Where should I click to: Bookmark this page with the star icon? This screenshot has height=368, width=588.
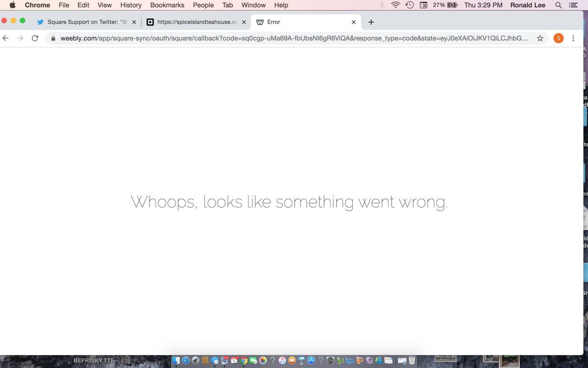[540, 38]
